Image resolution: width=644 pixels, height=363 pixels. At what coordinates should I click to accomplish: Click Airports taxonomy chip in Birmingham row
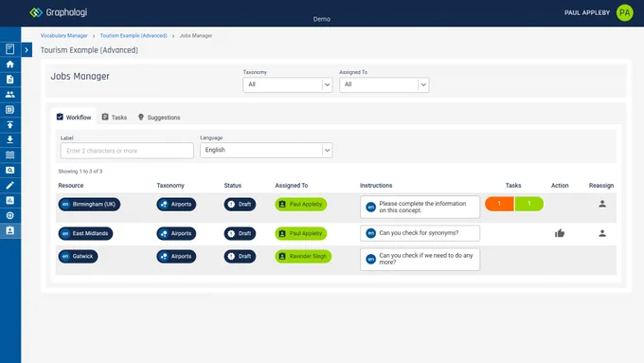click(176, 205)
